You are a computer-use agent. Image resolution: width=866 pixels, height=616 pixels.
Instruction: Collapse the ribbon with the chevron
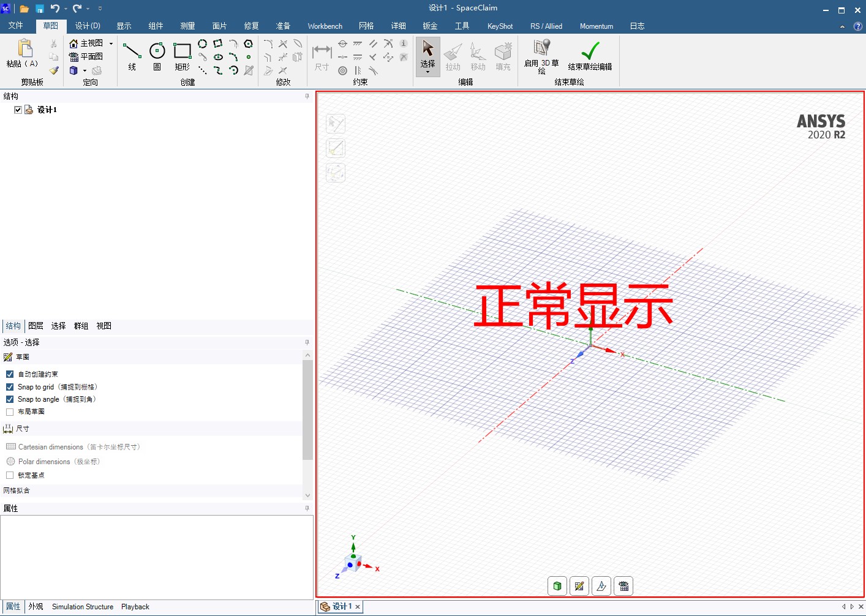[842, 26]
